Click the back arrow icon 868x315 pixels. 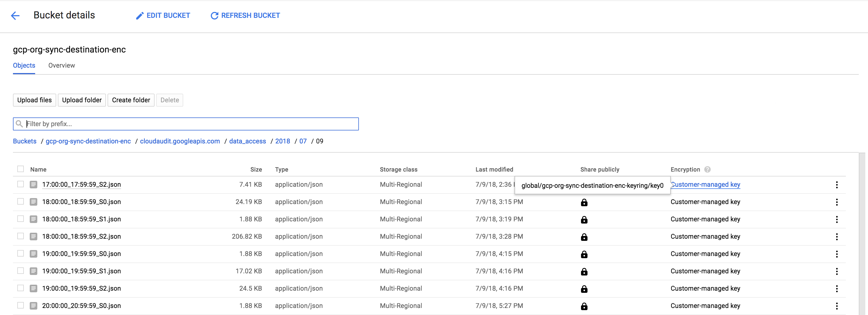click(x=15, y=15)
